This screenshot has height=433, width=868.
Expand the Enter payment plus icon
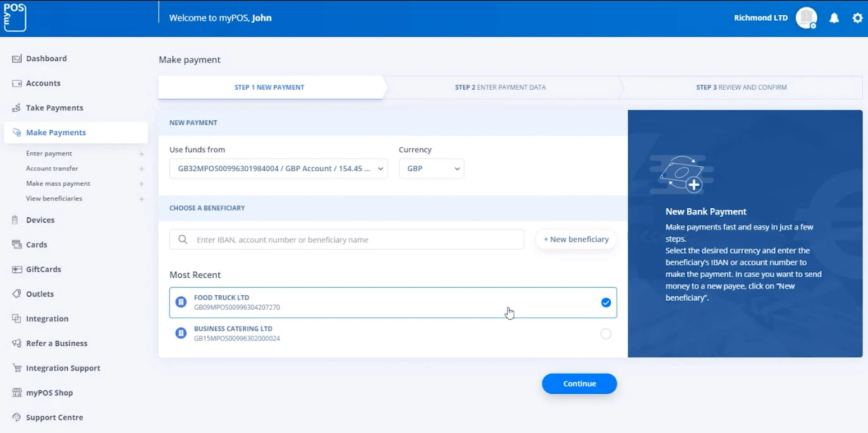click(x=142, y=154)
